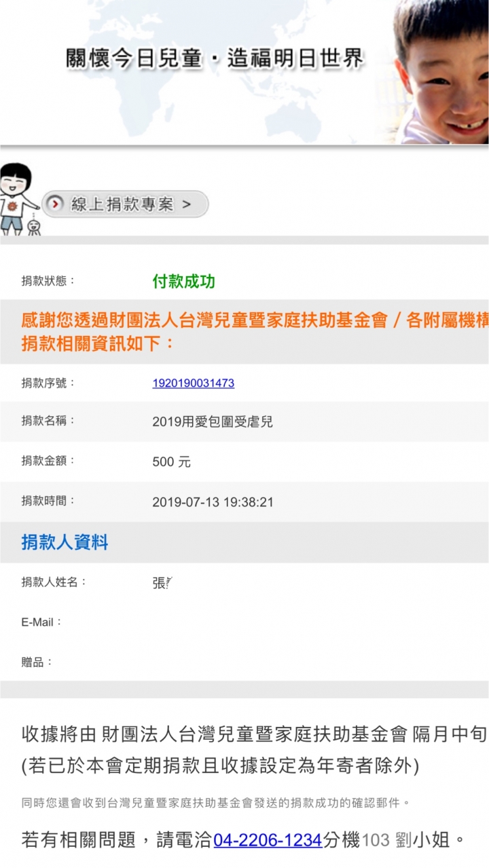The height and width of the screenshot is (868, 489).
Task: Click the E-Mail label
Action: coord(42,622)
